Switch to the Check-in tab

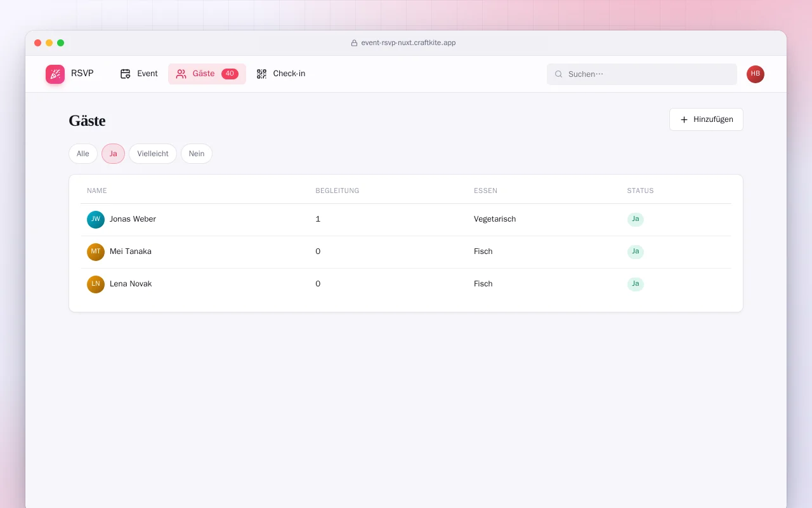click(x=281, y=74)
